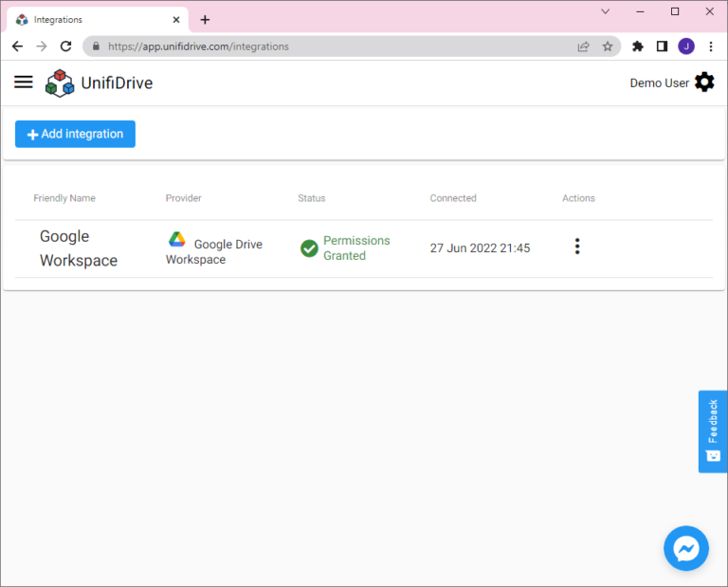Open the Google Workspace row actions menu
The height and width of the screenshot is (587, 728).
coord(577,247)
